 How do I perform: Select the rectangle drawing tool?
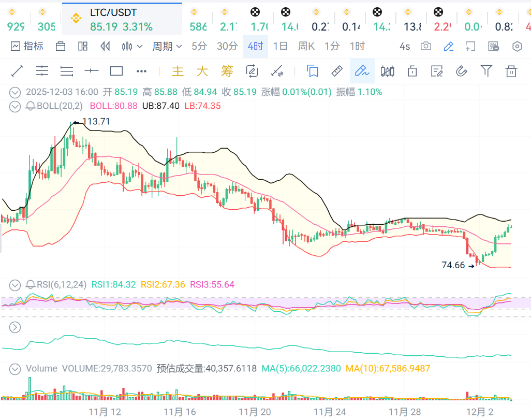pos(116,71)
